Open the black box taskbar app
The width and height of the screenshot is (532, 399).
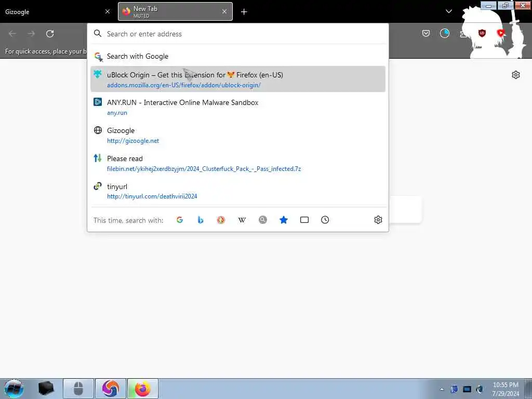[46, 389]
